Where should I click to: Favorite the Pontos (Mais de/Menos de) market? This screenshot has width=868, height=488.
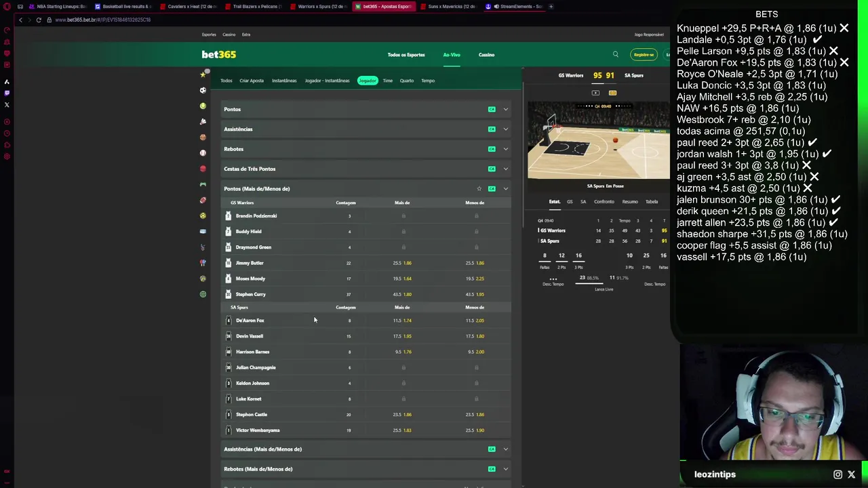[479, 188]
